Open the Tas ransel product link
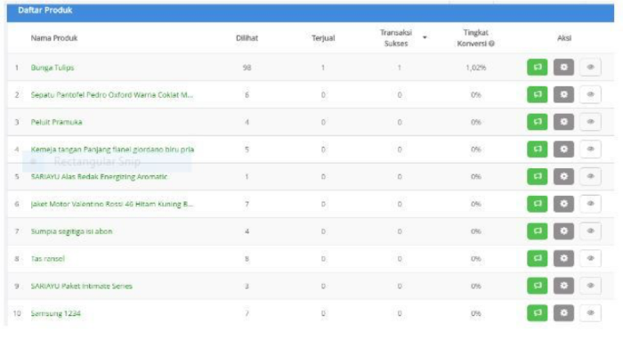This screenshot has width=623, height=364. point(48,259)
